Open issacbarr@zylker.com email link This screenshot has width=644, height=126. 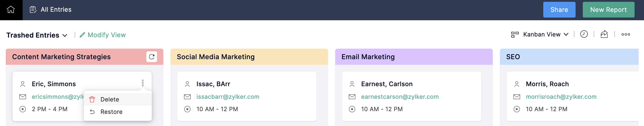228,97
